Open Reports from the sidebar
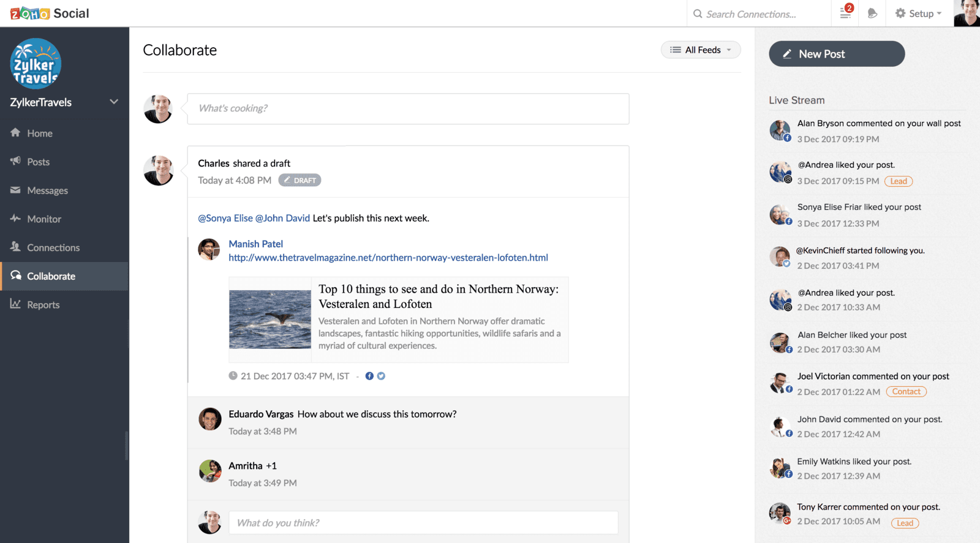980x543 pixels. point(43,305)
